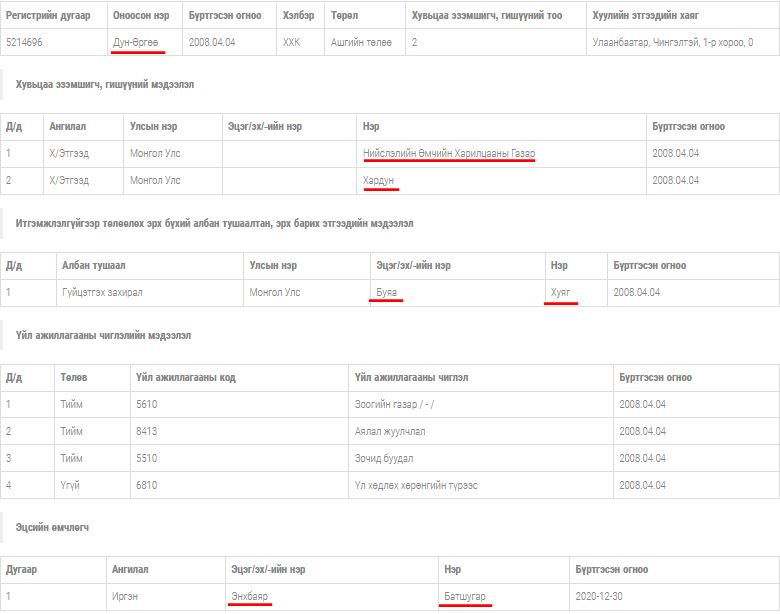Select registration number 5214696

(25, 43)
